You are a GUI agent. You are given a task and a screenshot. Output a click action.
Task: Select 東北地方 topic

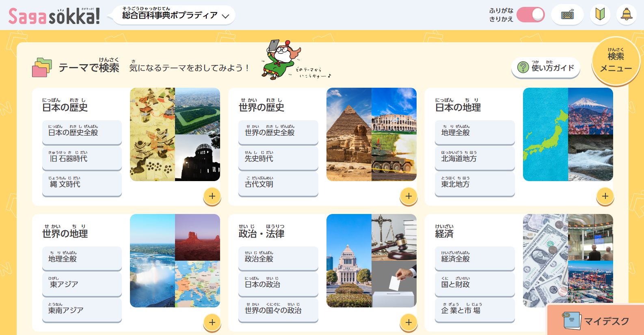pos(475,184)
